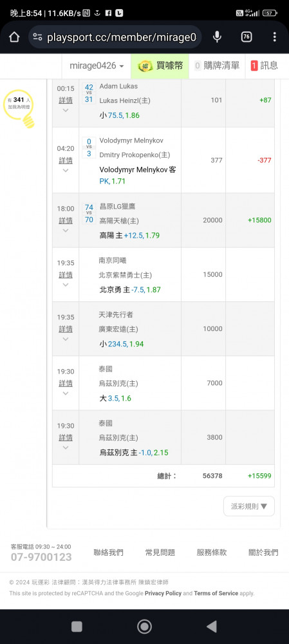Tap the lightbulb follow badge
This screenshot has width=289, height=644.
19,109
